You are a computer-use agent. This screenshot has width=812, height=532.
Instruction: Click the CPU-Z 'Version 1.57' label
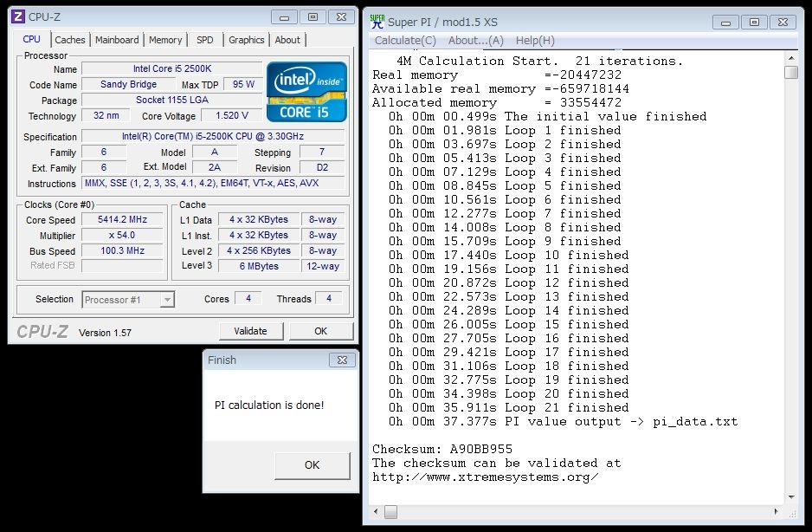tap(105, 333)
